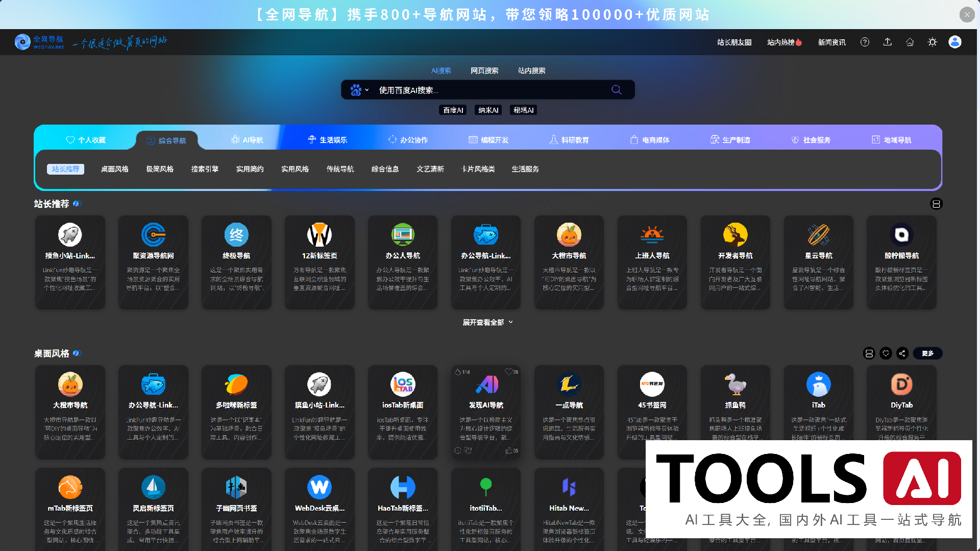The width and height of the screenshot is (980, 551).
Task: Select the 网页搜索 search tab
Action: click(x=484, y=70)
